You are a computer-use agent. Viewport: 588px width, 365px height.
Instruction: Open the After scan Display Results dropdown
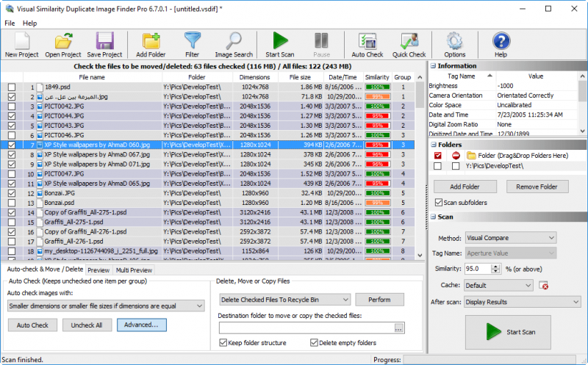point(510,301)
